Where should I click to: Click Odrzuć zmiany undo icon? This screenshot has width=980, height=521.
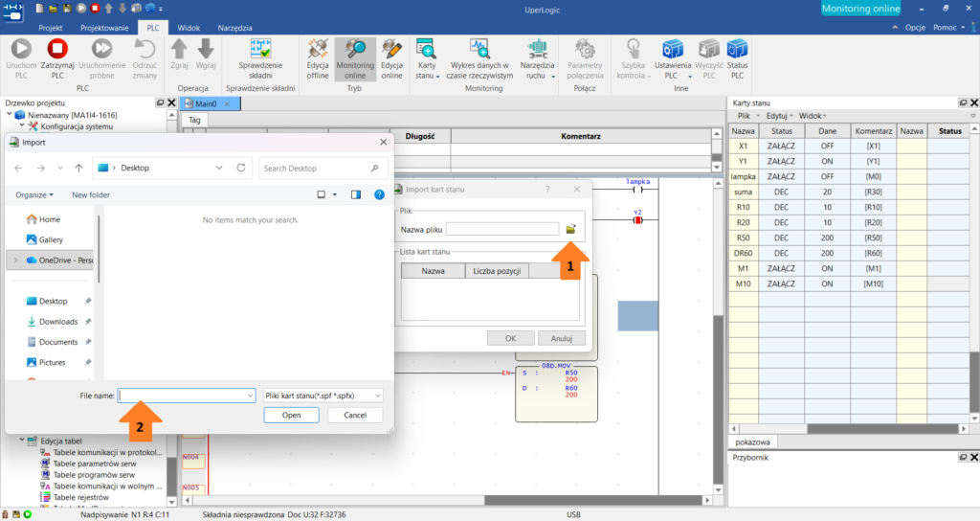pos(145,49)
